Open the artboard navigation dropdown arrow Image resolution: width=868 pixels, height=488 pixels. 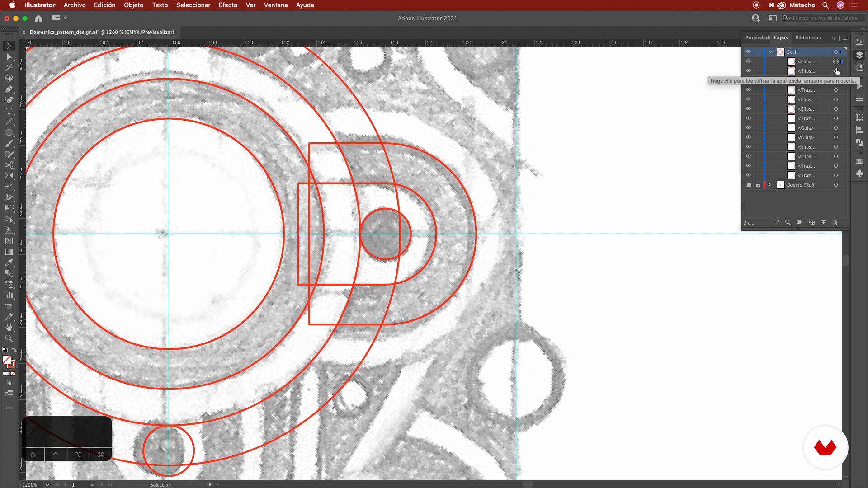tap(92, 485)
